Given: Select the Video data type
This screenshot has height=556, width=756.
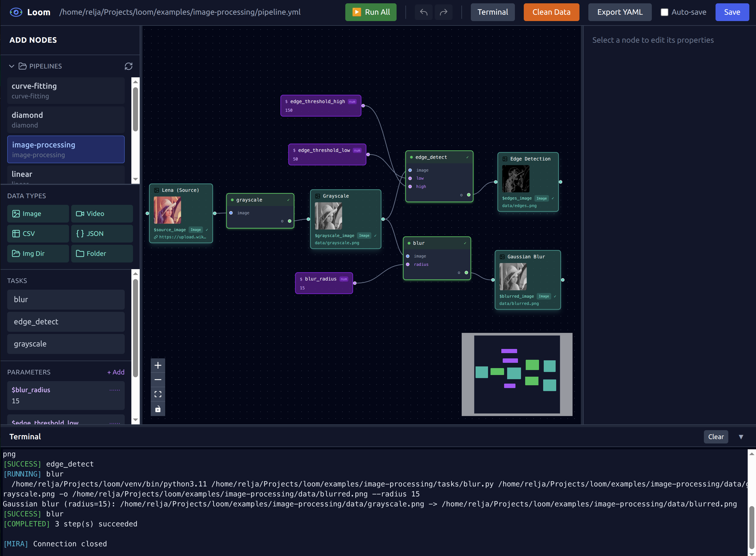Looking at the screenshot, I should [102, 213].
